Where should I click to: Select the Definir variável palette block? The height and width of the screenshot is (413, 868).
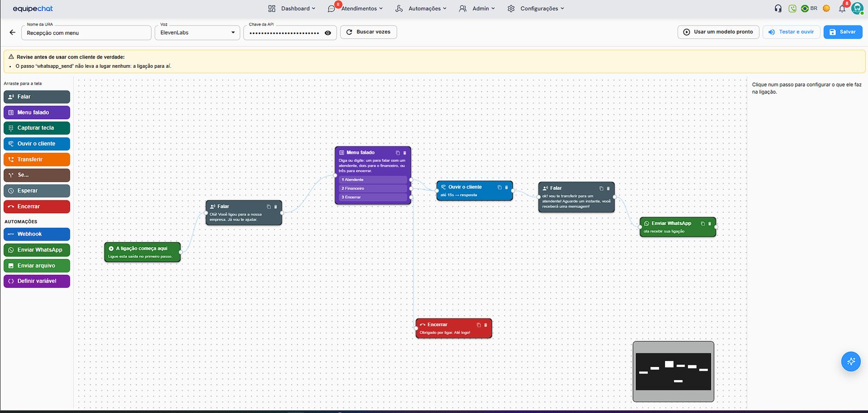pos(37,281)
